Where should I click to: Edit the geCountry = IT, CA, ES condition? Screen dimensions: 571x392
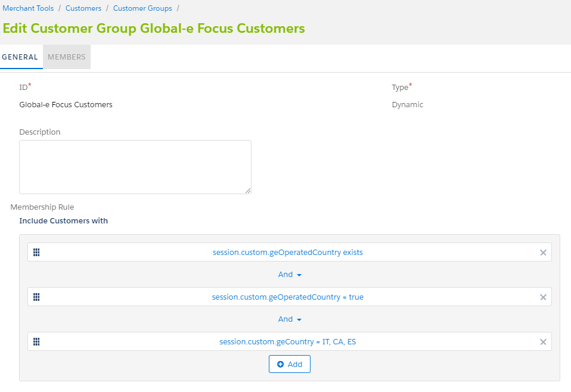pyautogui.click(x=288, y=342)
